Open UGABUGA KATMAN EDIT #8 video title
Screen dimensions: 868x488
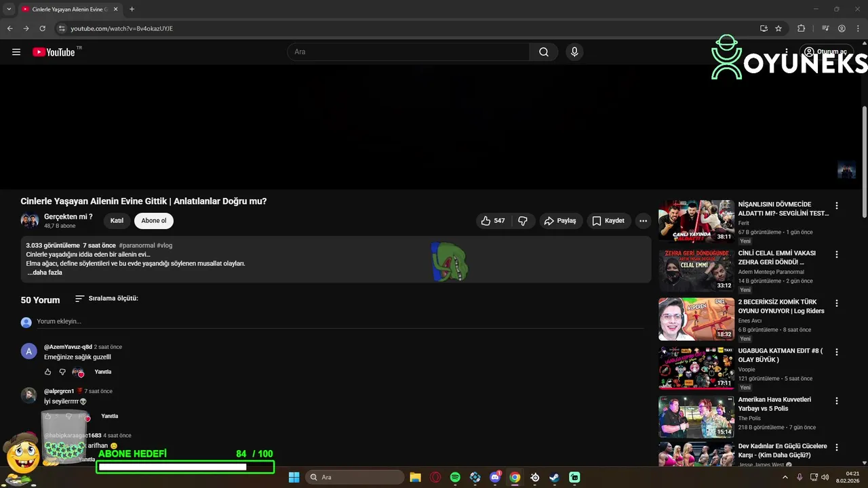[781, 355]
